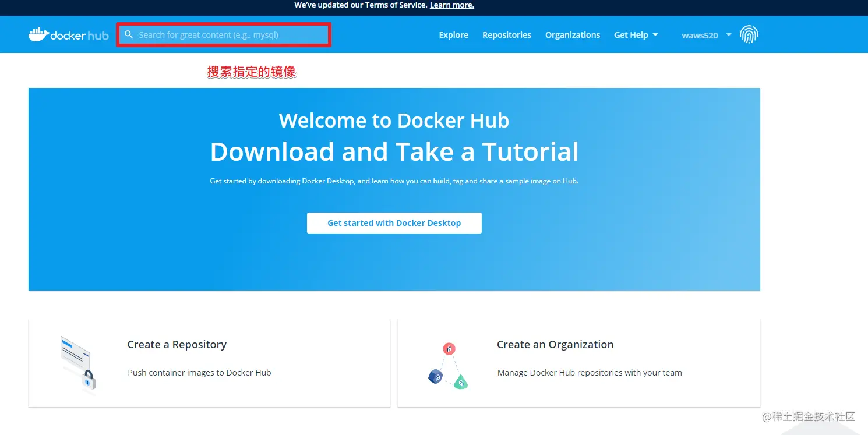Click 'Manage Docker Hub repositories with your team'
This screenshot has height=435, width=868.
590,373
